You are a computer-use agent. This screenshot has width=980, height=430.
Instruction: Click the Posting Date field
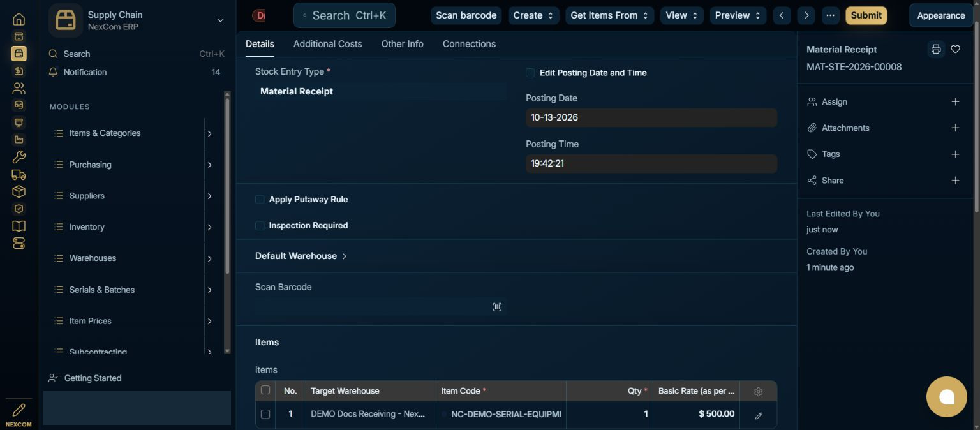click(651, 117)
